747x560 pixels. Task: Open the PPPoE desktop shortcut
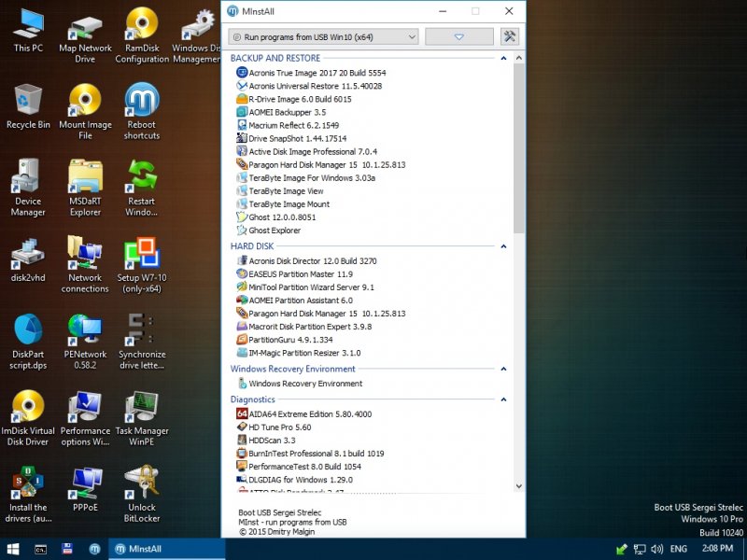(x=85, y=489)
